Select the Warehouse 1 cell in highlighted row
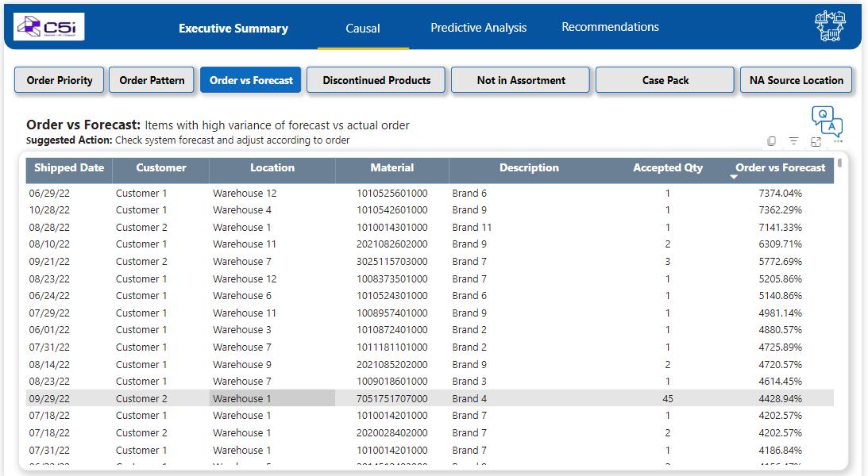Screen dimensions: 868x476 point(242,398)
